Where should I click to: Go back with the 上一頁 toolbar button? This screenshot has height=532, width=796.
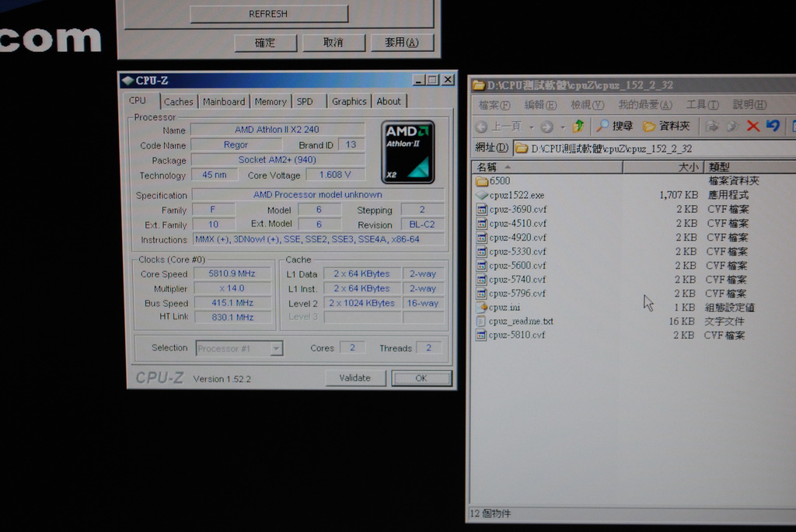point(499,127)
